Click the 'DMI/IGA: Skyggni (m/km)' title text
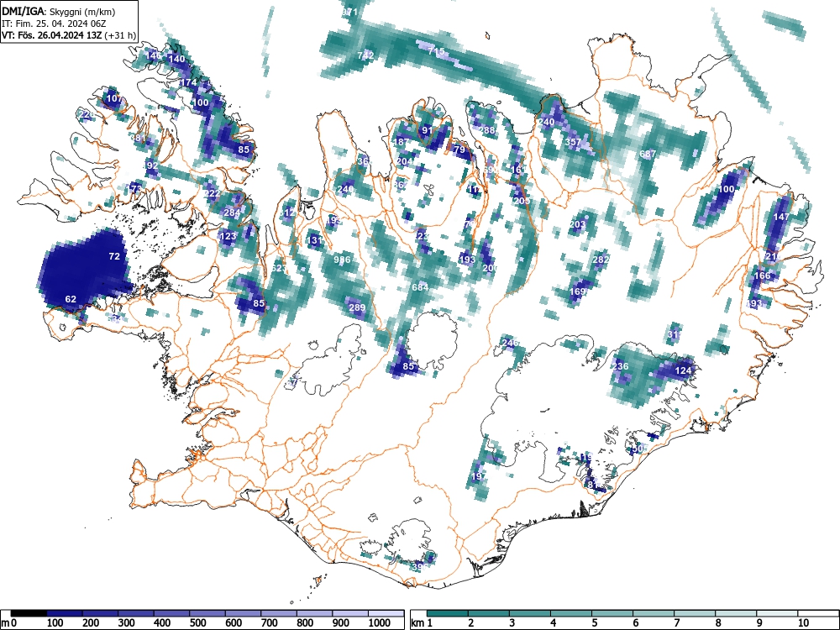Viewport: 840px width, 630px height. click(x=59, y=11)
